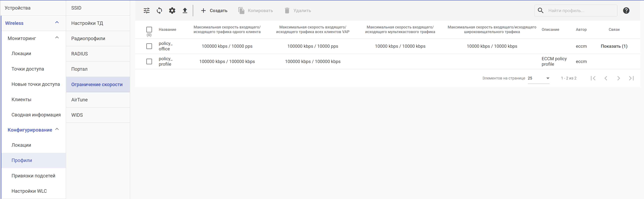Image resolution: width=644 pixels, height=199 pixels.
Task: Open the AirTune menu item
Action: click(79, 100)
